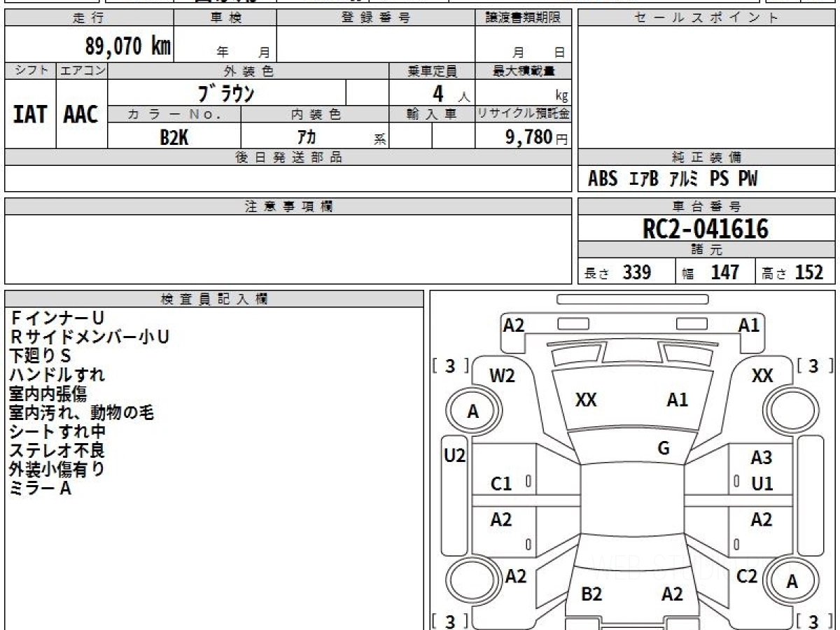Click the A1 mark on front bumper corner
Screen dimensions: 840x630
coord(749,325)
